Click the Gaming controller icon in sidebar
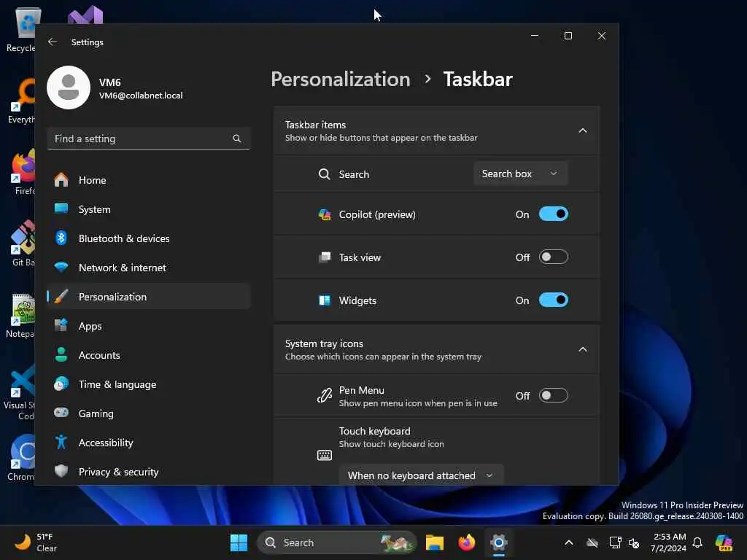Viewport: 747px width, 560px height. tap(61, 413)
